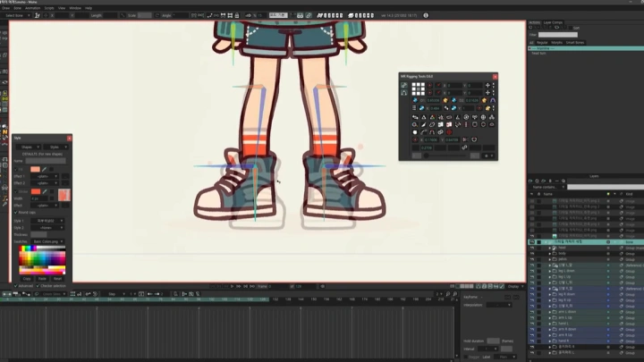Click the Stroke color swatch
644x362 pixels.
tap(36, 191)
